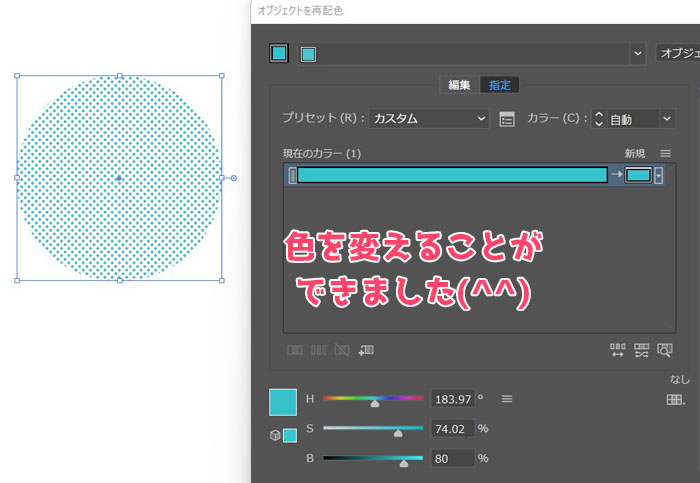This screenshot has width=700, height=483.
Task: Click the out-of-gamut cube warning icon
Action: 275,435
